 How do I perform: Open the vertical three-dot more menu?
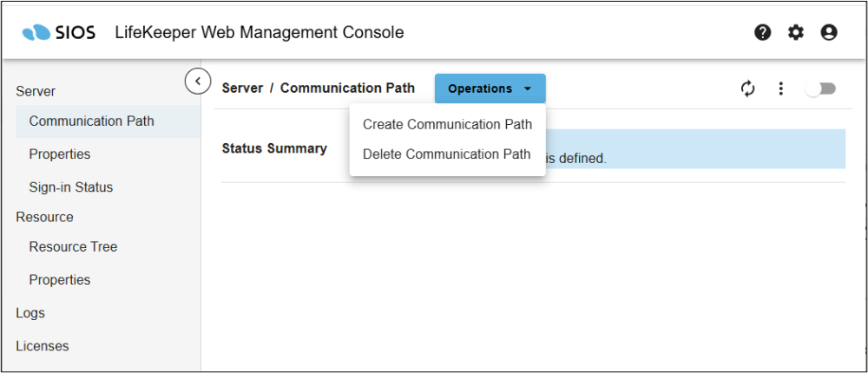point(781,88)
